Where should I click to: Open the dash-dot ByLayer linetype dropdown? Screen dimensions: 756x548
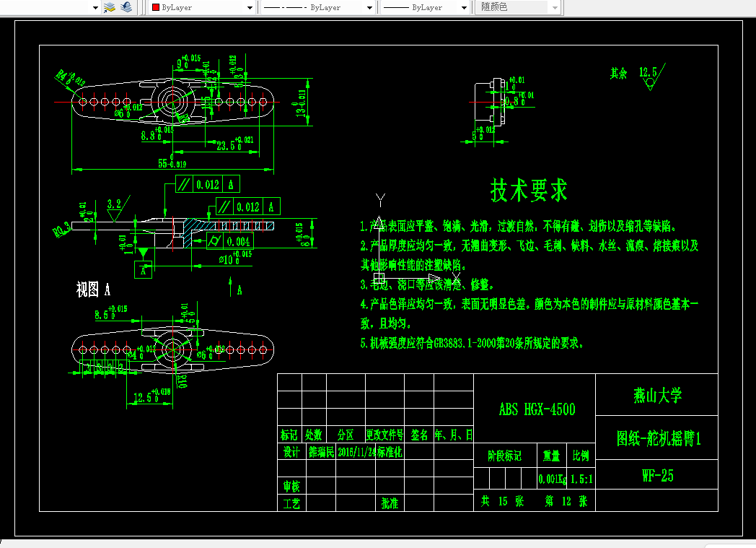317,8
